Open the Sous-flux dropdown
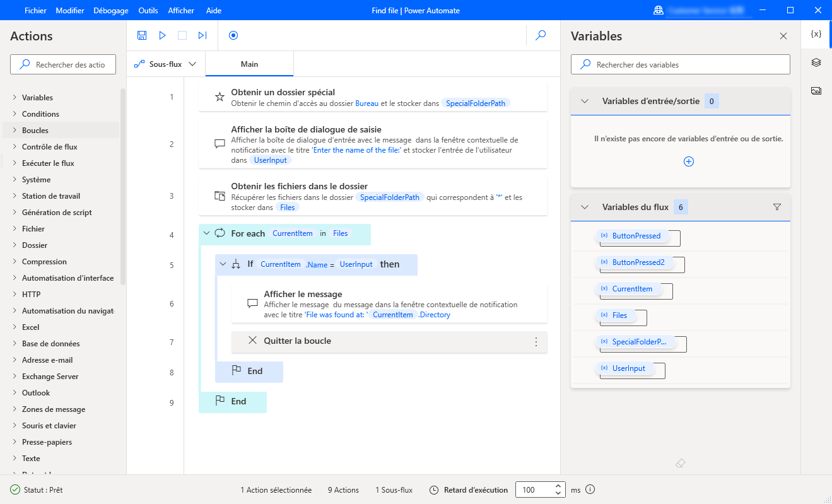 166,64
